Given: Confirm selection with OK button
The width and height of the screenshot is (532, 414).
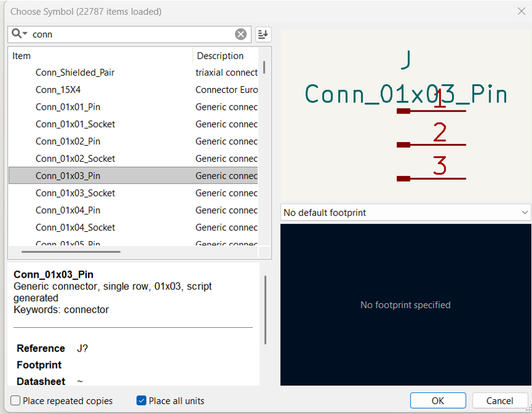Looking at the screenshot, I should (438, 401).
